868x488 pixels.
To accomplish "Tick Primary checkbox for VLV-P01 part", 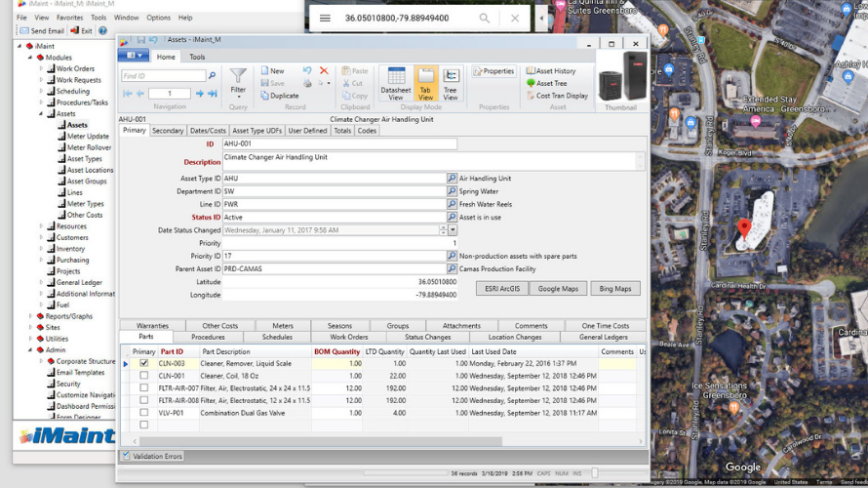I will point(144,413).
